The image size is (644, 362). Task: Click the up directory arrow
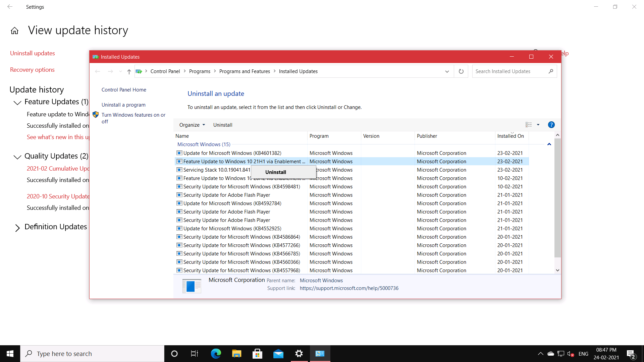[129, 71]
